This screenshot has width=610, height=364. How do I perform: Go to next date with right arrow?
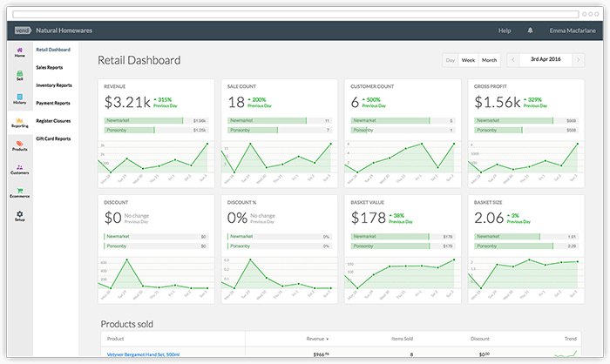pos(578,60)
